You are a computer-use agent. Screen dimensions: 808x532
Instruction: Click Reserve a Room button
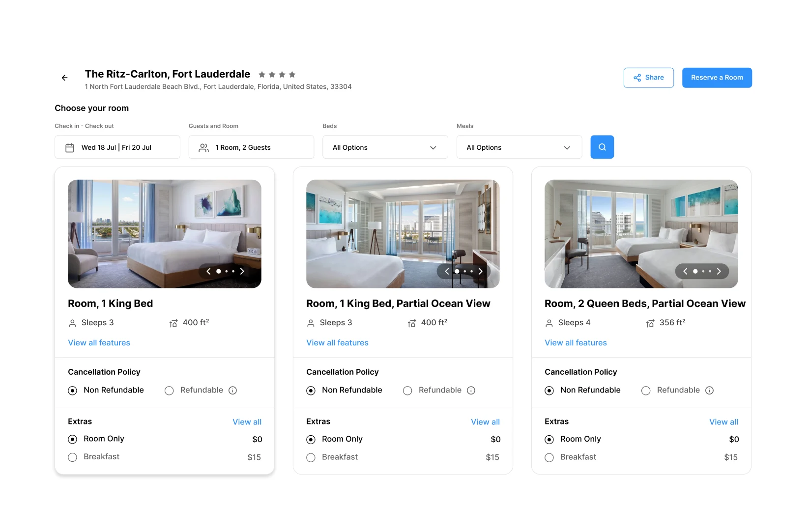[x=717, y=78]
